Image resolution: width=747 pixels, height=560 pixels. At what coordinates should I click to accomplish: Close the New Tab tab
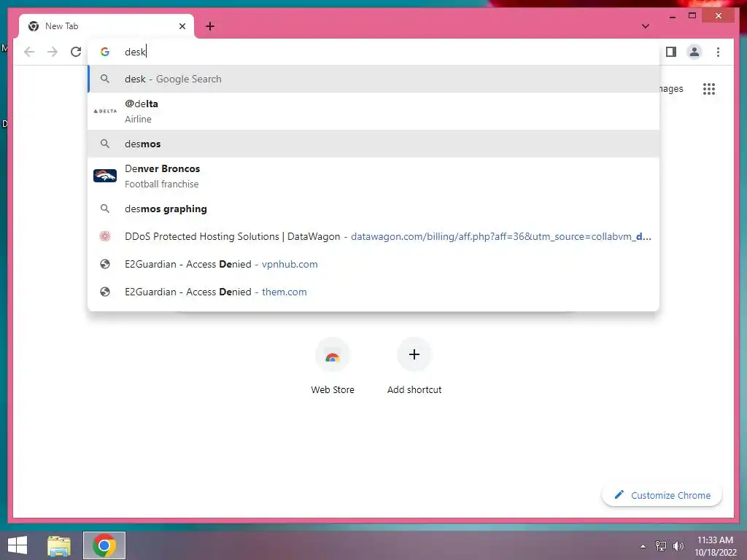pyautogui.click(x=182, y=26)
